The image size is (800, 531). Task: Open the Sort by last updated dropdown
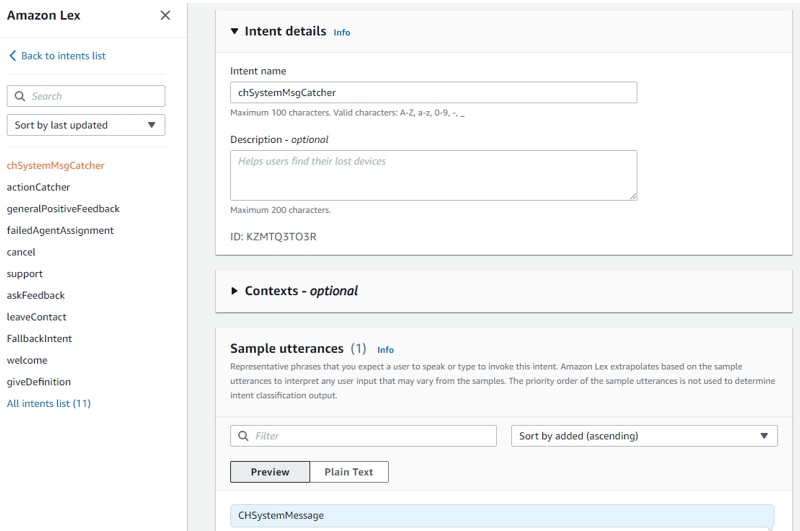[86, 125]
